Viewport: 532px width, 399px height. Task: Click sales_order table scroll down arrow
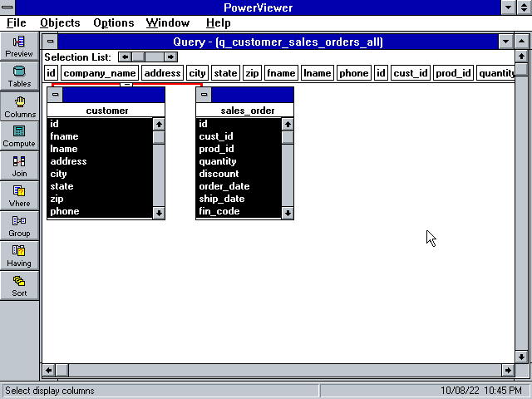pos(288,213)
